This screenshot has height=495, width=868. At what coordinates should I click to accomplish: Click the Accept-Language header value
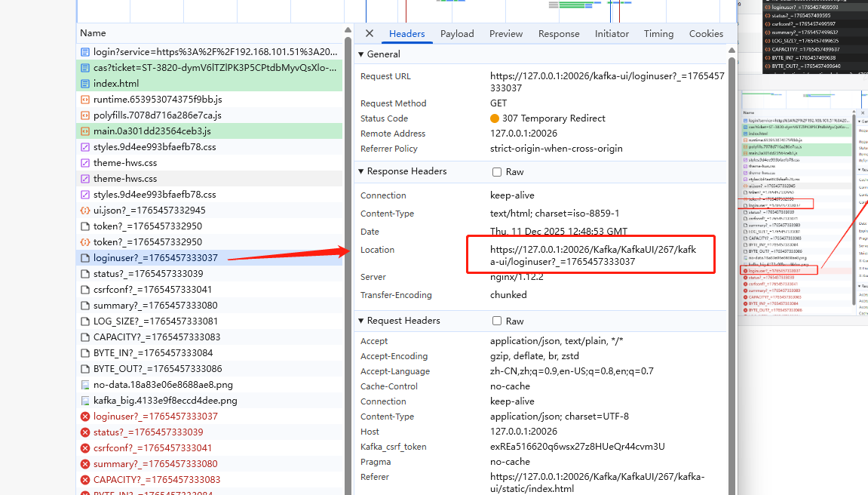pos(572,371)
